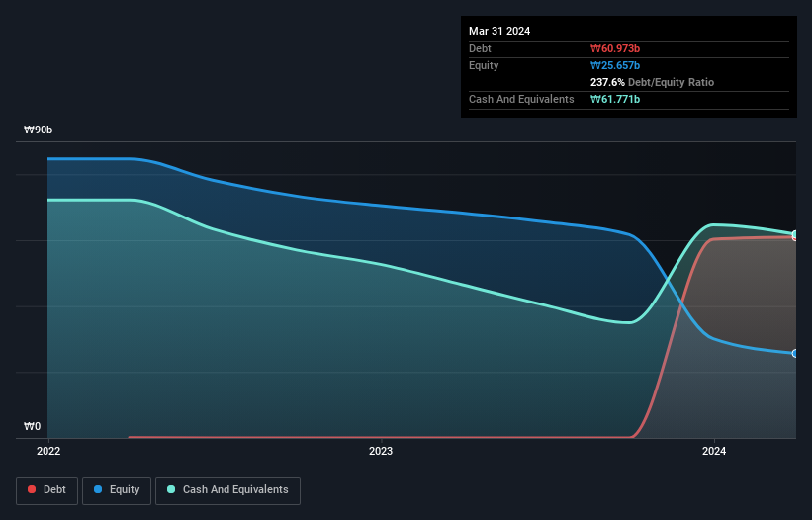The width and height of the screenshot is (812, 520).
Task: Click Cash And Equivalents label in tooltip
Action: pyautogui.click(x=521, y=99)
